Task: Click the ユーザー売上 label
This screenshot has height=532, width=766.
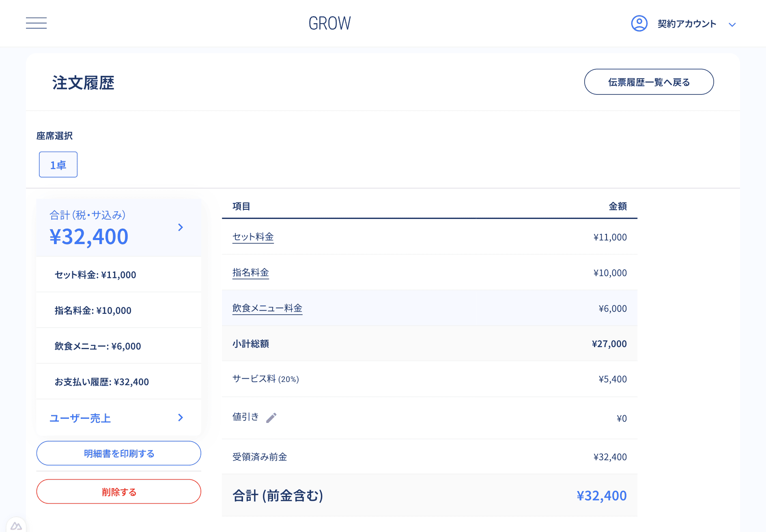Action: pyautogui.click(x=80, y=418)
